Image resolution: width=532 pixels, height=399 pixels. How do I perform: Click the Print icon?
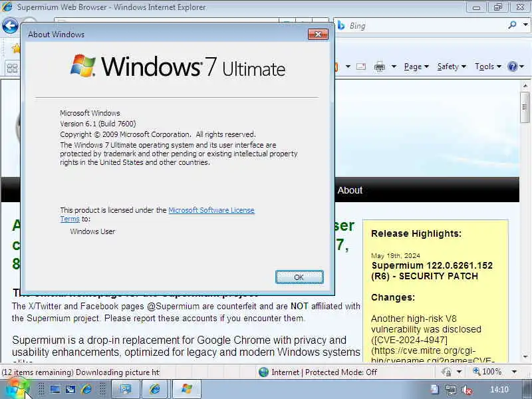tap(379, 67)
